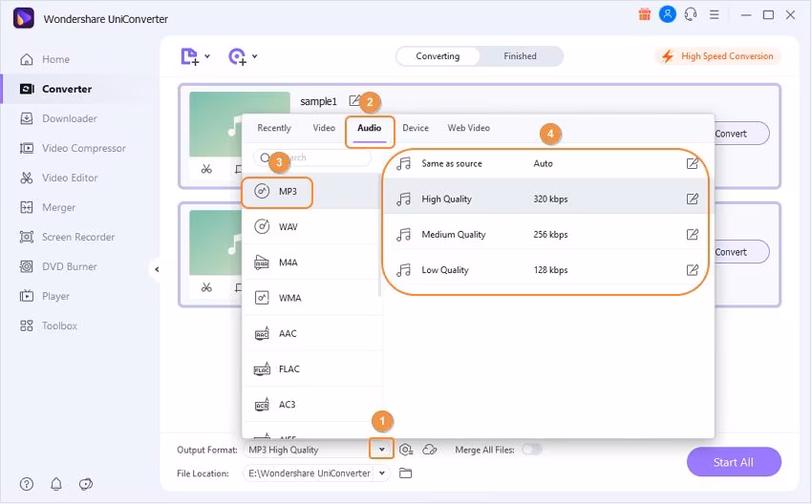Select WAV in the format list
Screen dimensions: 812x504
click(311, 226)
